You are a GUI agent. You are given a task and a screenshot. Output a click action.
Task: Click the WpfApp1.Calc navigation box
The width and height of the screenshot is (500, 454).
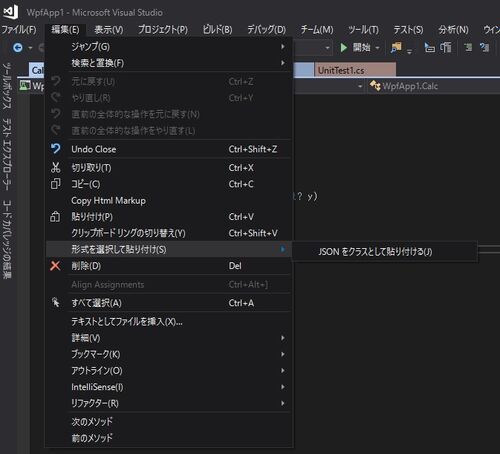pyautogui.click(x=433, y=86)
